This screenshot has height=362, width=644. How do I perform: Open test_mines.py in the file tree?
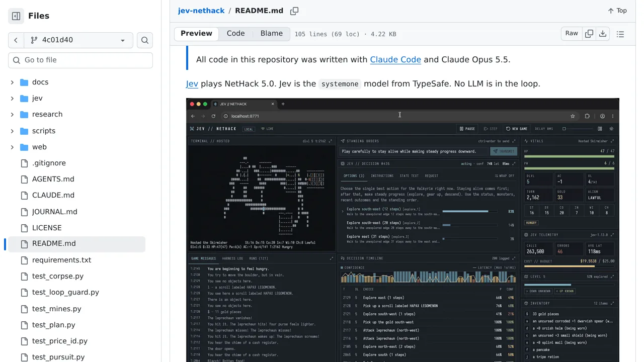pos(56,309)
